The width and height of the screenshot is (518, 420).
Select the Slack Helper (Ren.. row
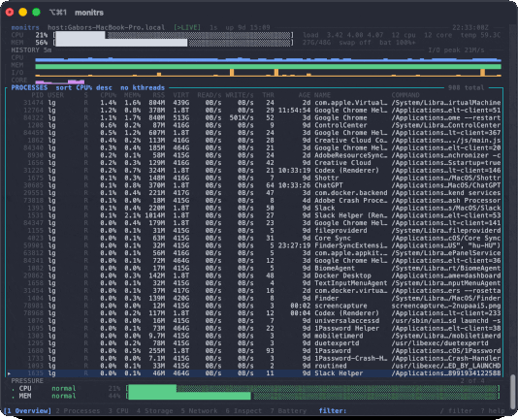coord(254,215)
